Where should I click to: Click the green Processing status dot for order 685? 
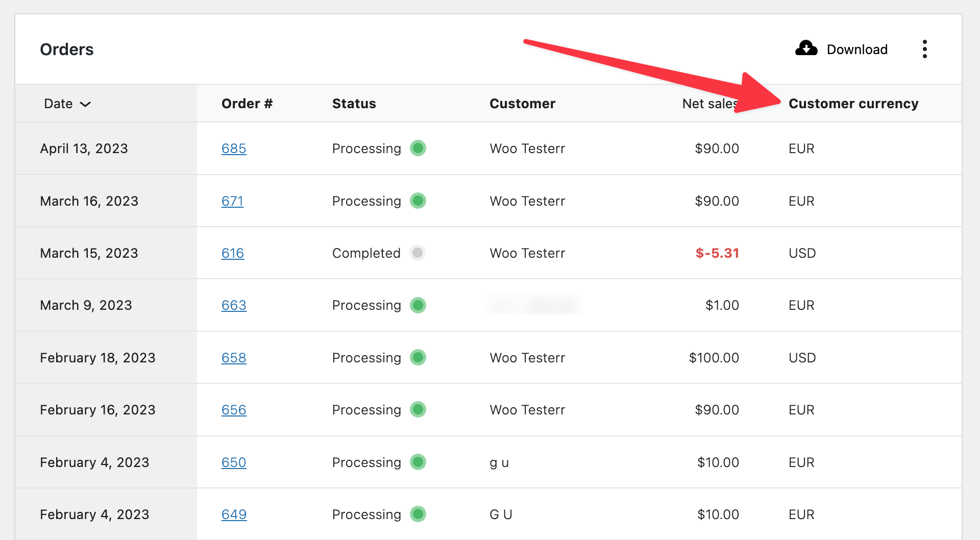click(x=418, y=148)
